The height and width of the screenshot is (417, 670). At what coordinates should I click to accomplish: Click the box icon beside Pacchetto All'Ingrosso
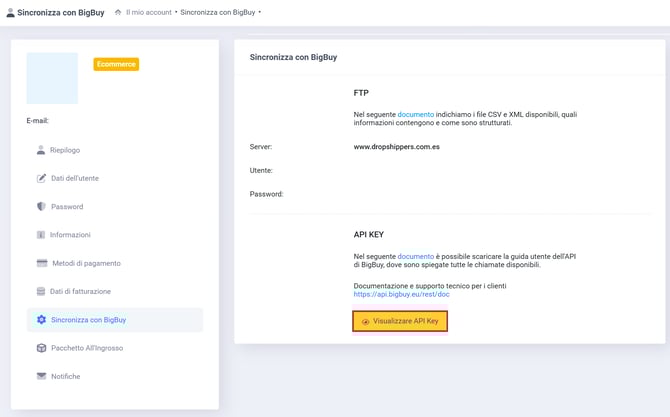click(41, 348)
